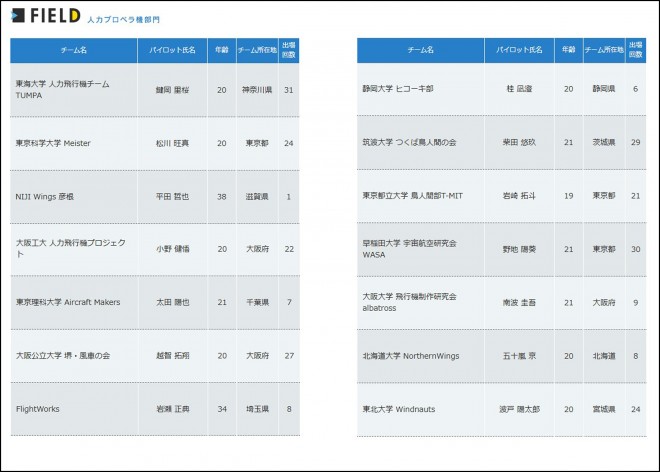Select the 東京科学大学 Meister team name
This screenshot has width=660, height=472.
[53, 143]
